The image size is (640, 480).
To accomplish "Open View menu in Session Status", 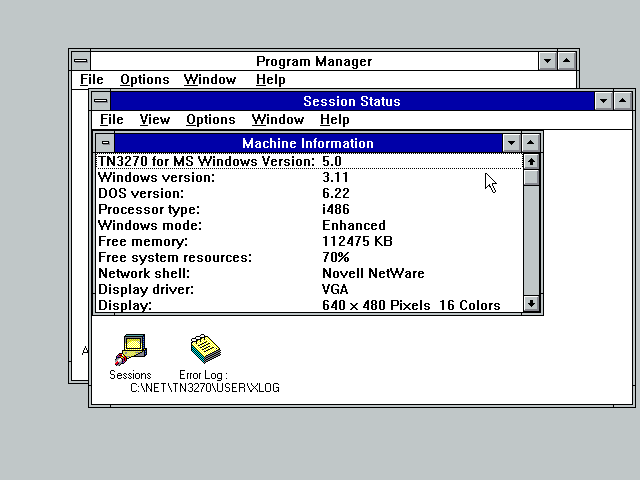I will pyautogui.click(x=155, y=120).
